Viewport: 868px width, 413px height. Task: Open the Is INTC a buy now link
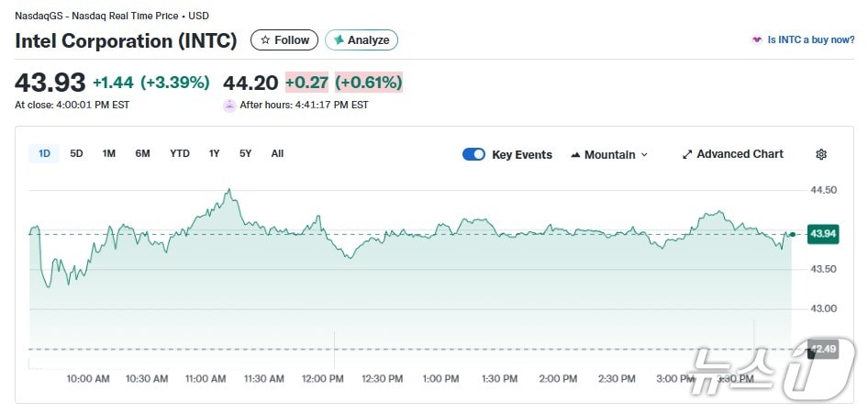pos(810,40)
